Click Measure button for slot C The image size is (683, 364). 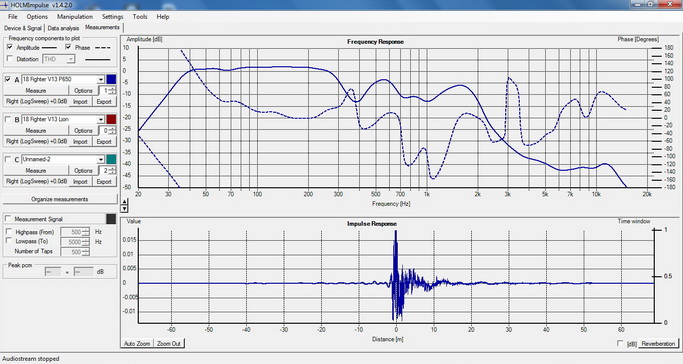[x=36, y=171]
